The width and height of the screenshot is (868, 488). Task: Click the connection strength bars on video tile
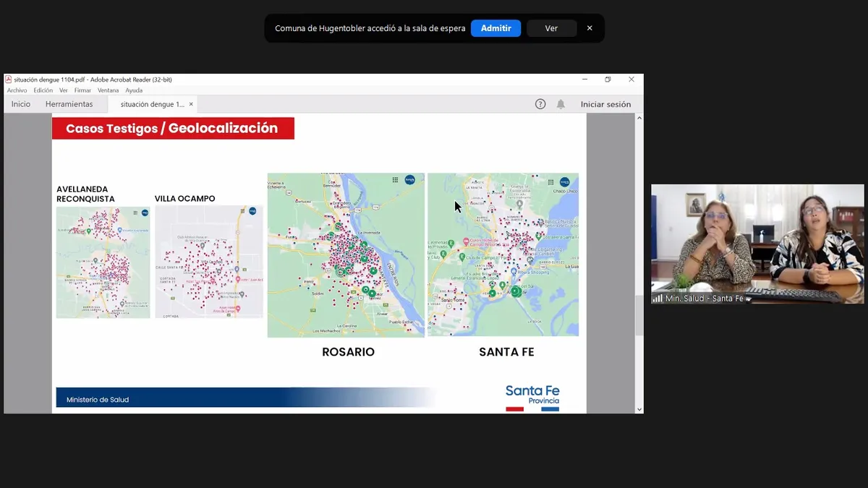click(659, 298)
